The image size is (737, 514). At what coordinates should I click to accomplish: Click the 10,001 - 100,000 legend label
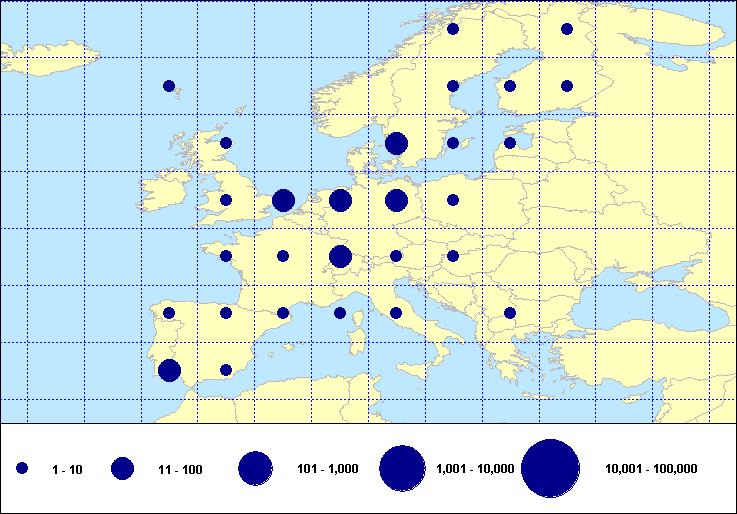click(651, 469)
